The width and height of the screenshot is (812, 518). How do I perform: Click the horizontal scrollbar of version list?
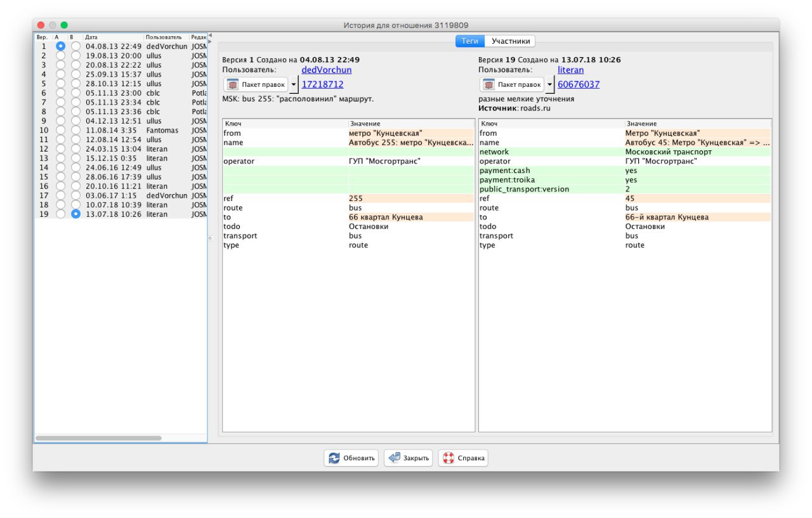click(x=98, y=437)
